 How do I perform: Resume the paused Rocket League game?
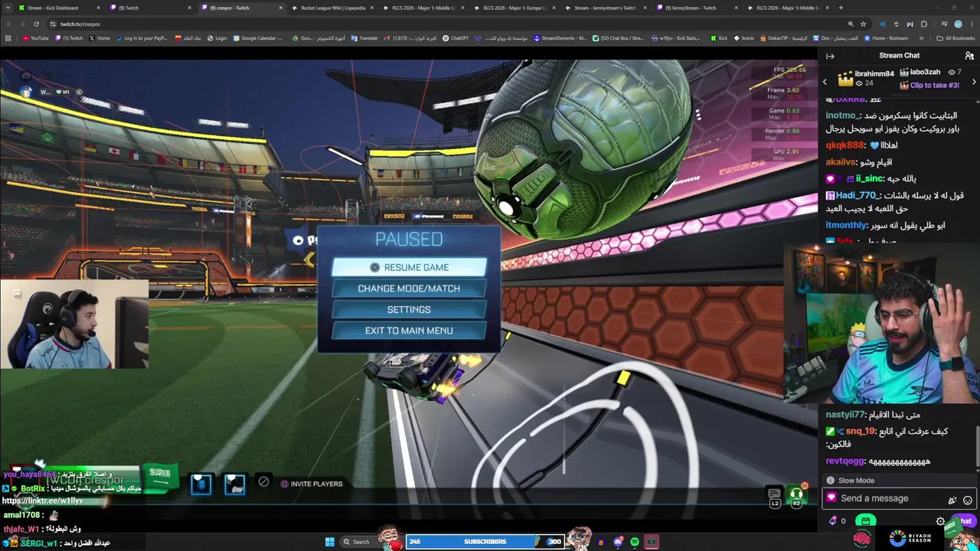[409, 267]
